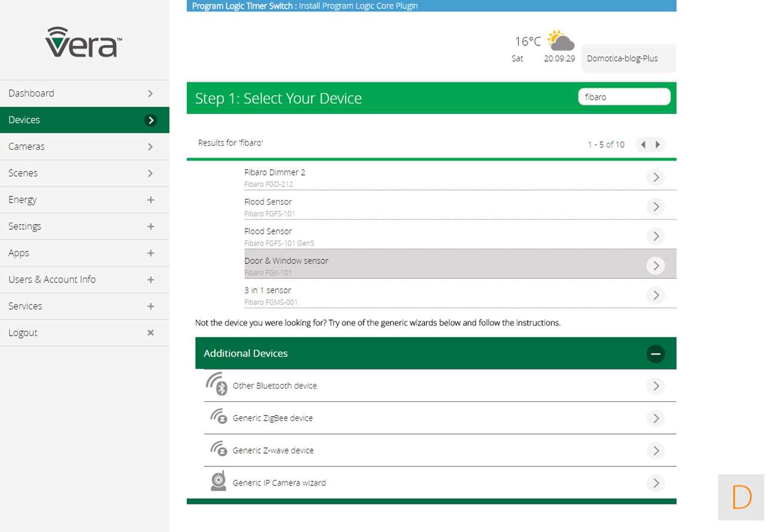The image size is (776, 532).
Task: Click the Vera logo
Action: coord(84,42)
